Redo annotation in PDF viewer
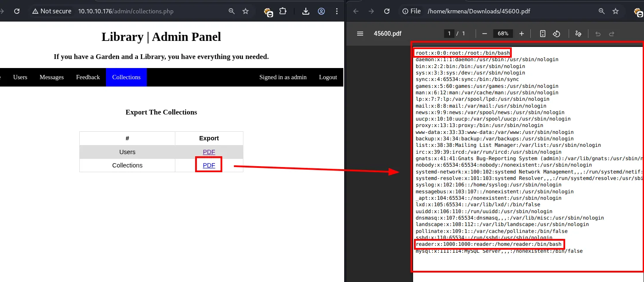 click(x=612, y=34)
